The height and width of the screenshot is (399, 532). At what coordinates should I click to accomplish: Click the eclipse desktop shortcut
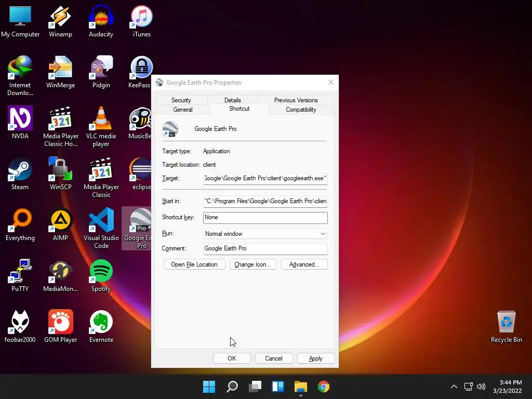(140, 174)
